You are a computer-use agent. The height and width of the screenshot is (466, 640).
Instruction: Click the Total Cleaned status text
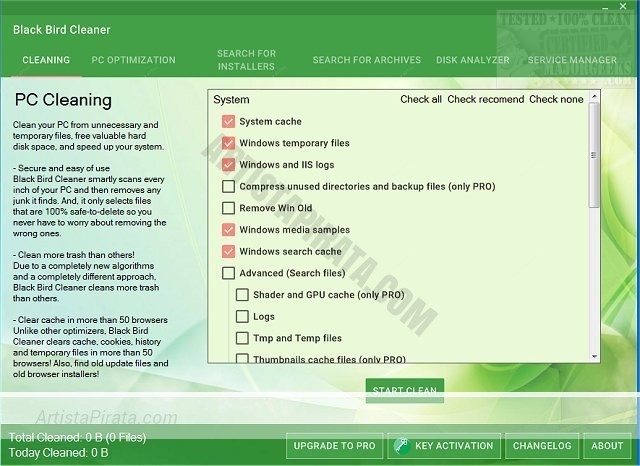[77, 437]
